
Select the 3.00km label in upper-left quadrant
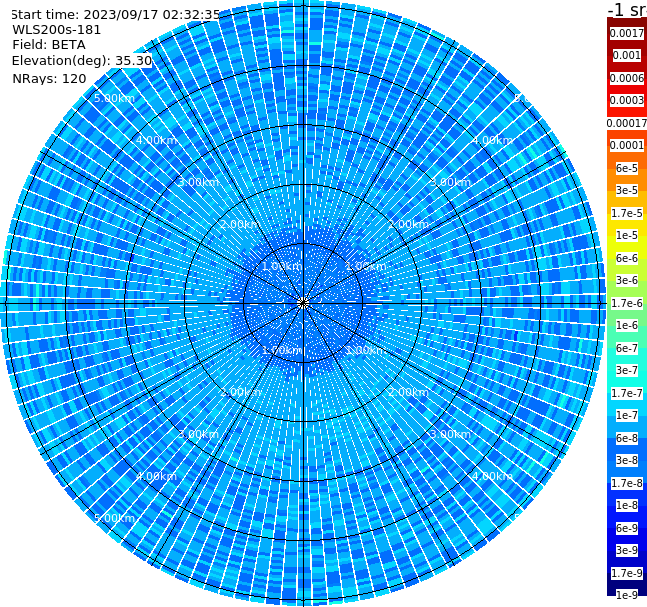[x=198, y=182]
